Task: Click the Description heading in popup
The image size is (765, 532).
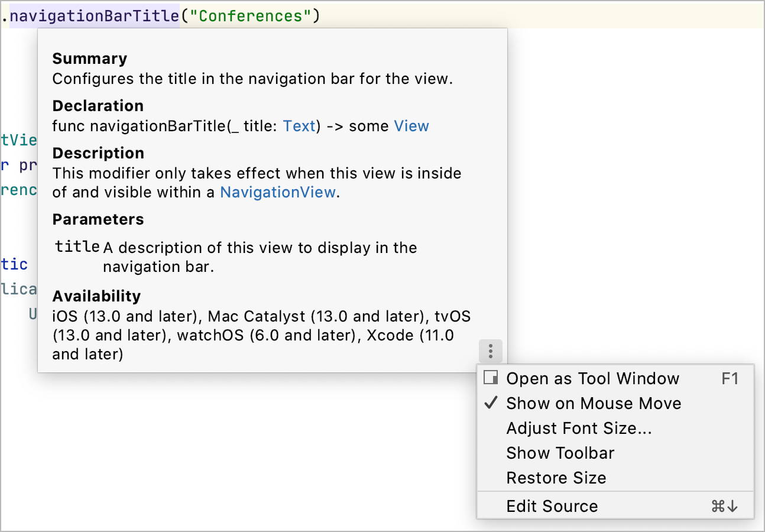Action: pos(98,153)
